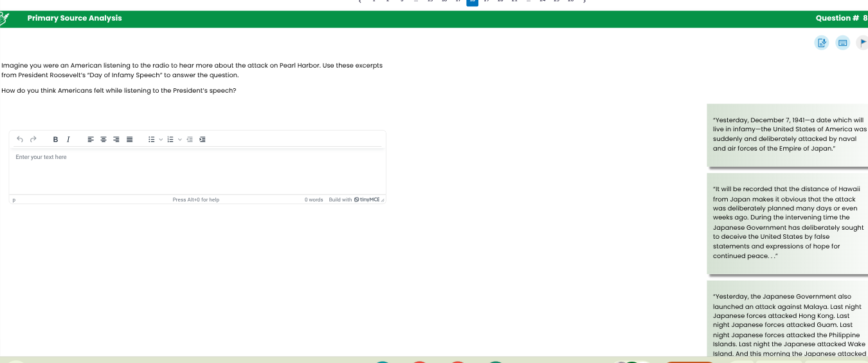Click the Redo arrow in editor toolbar
The width and height of the screenshot is (868, 363).
(33, 139)
